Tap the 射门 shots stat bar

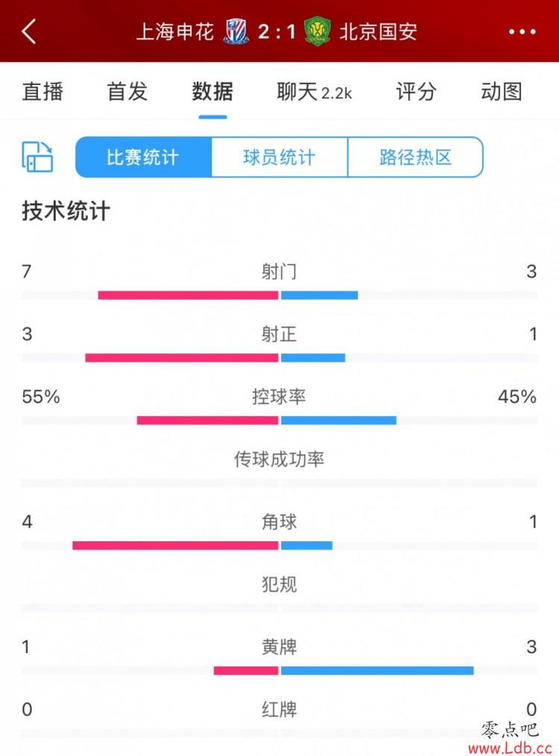pos(279,295)
